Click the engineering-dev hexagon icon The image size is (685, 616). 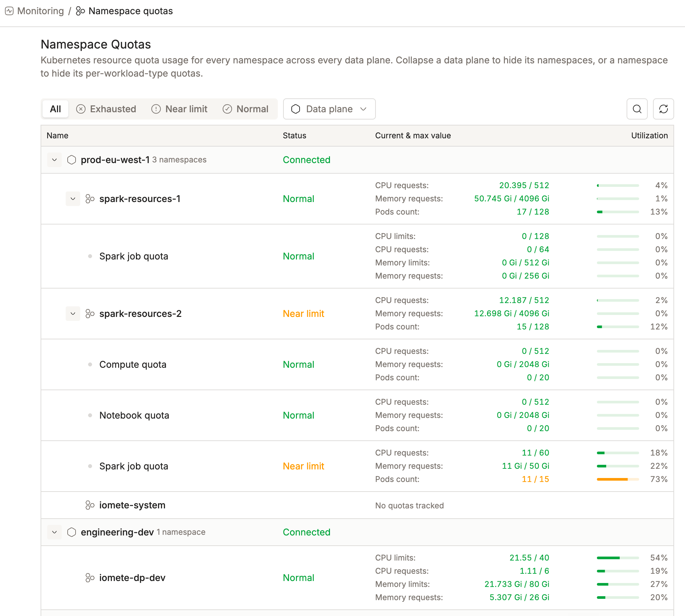tap(71, 532)
